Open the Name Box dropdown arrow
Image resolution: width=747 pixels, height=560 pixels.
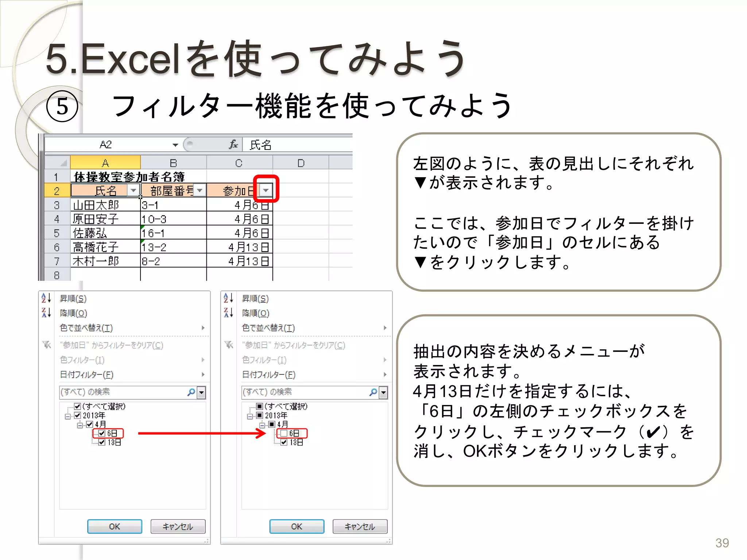175,145
